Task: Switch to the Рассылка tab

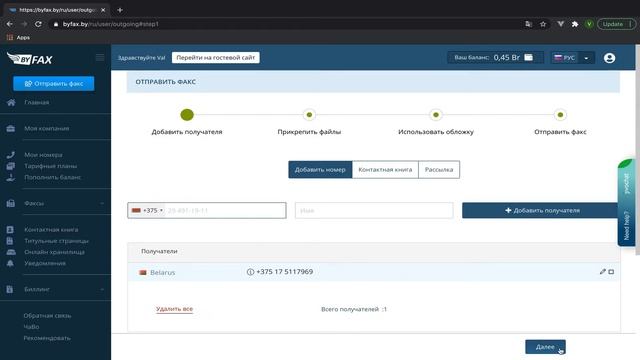Action: [439, 169]
